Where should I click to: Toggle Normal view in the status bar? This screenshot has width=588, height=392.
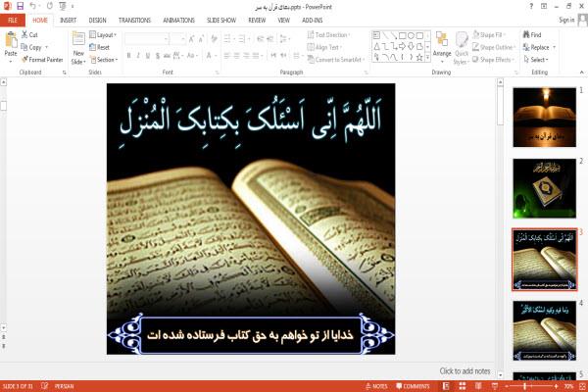coord(446,385)
